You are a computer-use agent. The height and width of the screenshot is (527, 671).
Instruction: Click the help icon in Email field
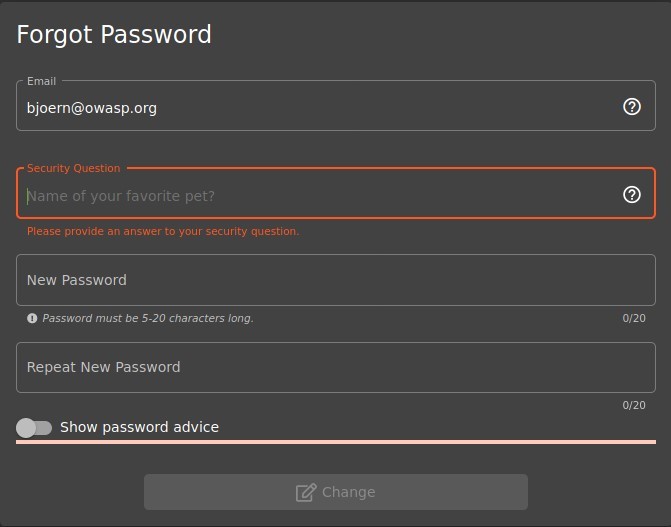[x=632, y=107]
